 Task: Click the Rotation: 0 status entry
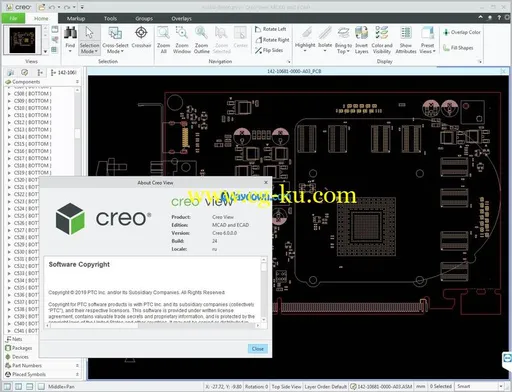coord(257,387)
